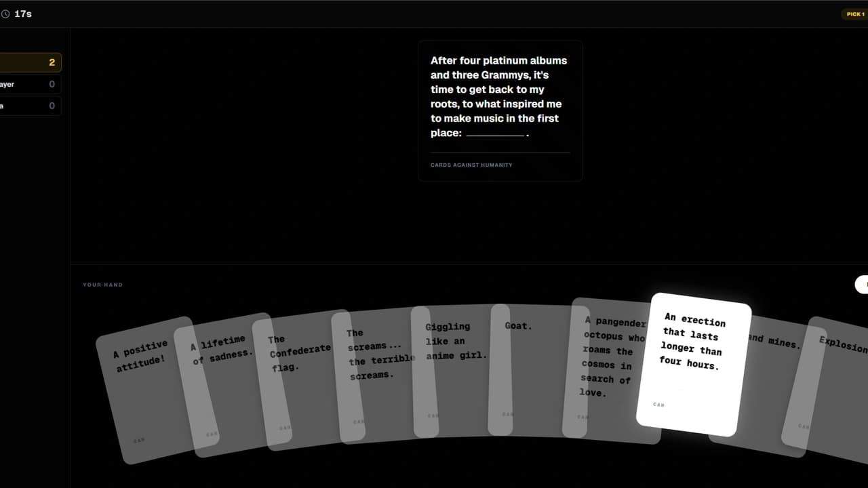Click the CAH mark on the erection card
The image size is (868, 488).
[x=657, y=404]
